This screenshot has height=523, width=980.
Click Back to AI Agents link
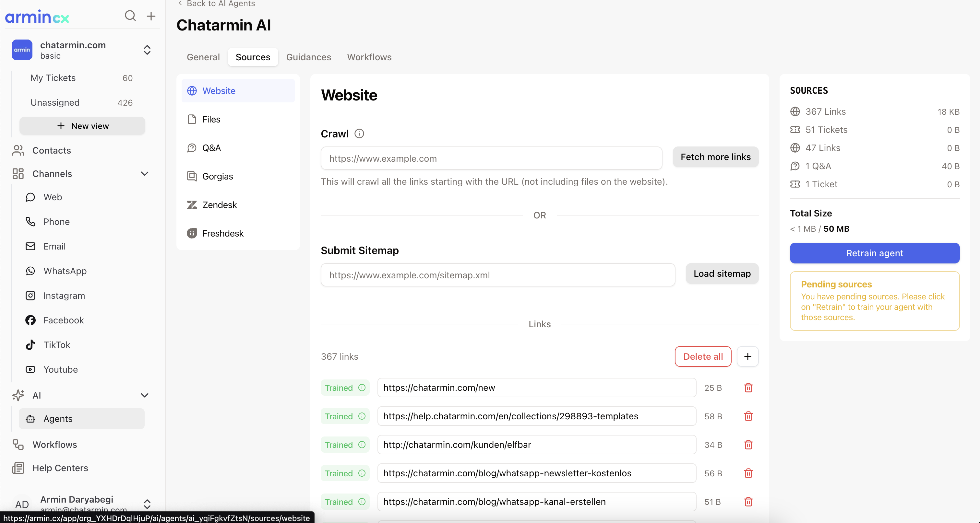point(217,4)
